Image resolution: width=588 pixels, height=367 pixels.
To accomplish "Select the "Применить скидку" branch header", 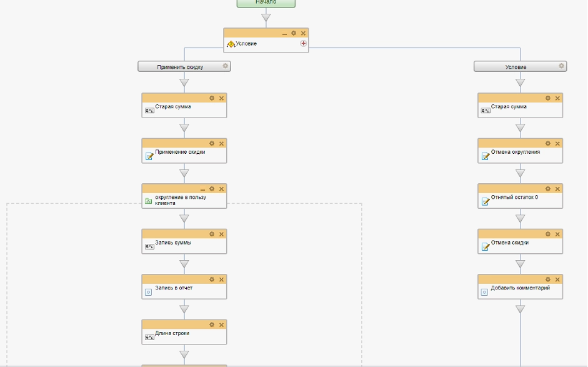I will click(180, 66).
